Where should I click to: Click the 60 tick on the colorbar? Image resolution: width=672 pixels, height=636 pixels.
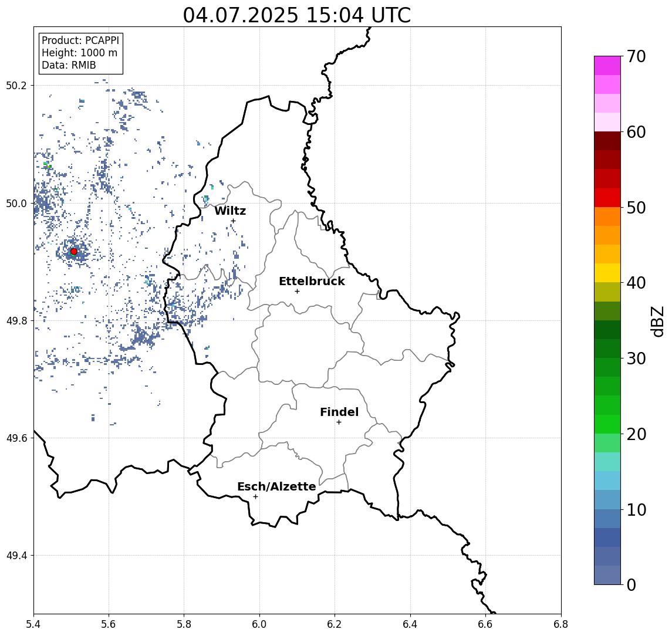pyautogui.click(x=636, y=132)
